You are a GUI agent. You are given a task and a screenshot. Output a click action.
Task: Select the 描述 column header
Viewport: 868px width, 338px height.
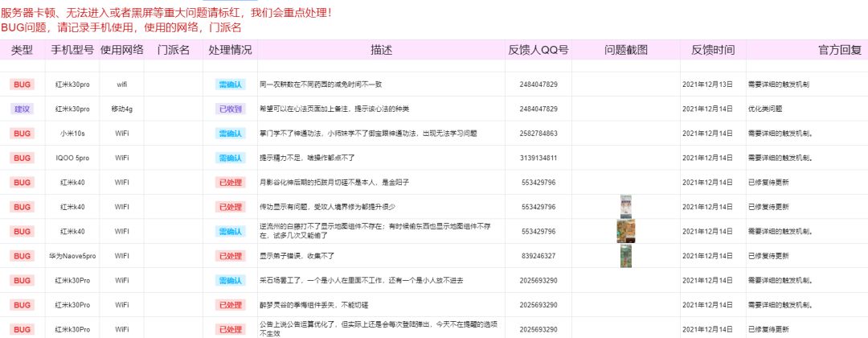pos(382,50)
